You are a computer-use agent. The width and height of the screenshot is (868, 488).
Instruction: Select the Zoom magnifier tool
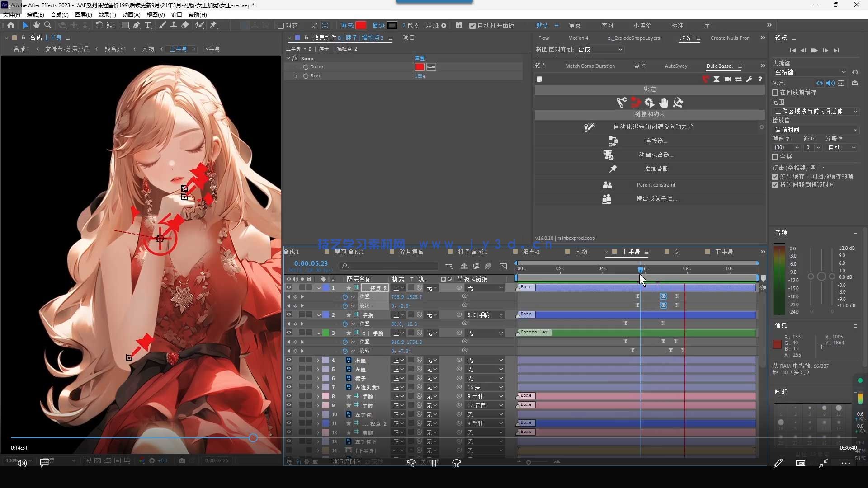click(48, 25)
